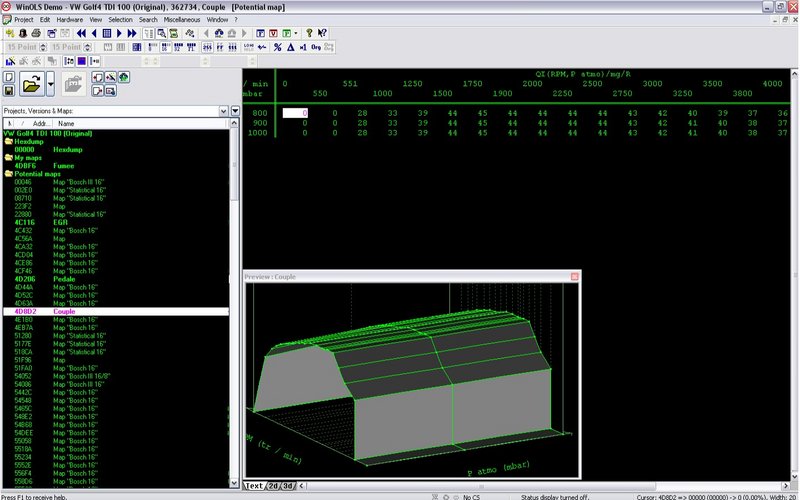Click the No CS status bar entry
Screen dimensions: 800x500
[x=471, y=497]
